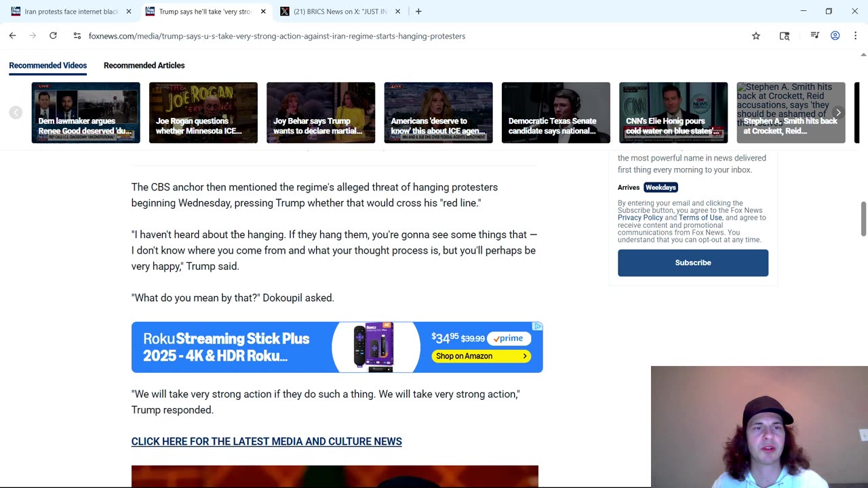Open the Terms of Use link
Screen dimensions: 868x488
701,218
